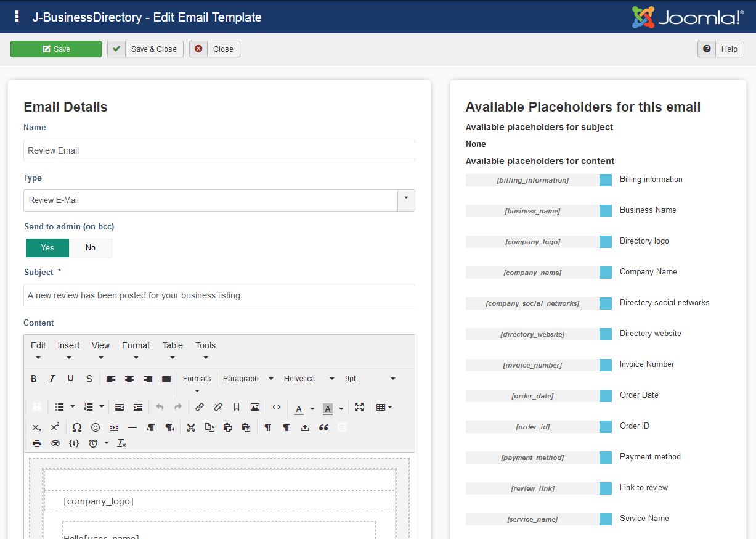Clear formatting from selected text
The width and height of the screenshot is (756, 539).
[122, 443]
